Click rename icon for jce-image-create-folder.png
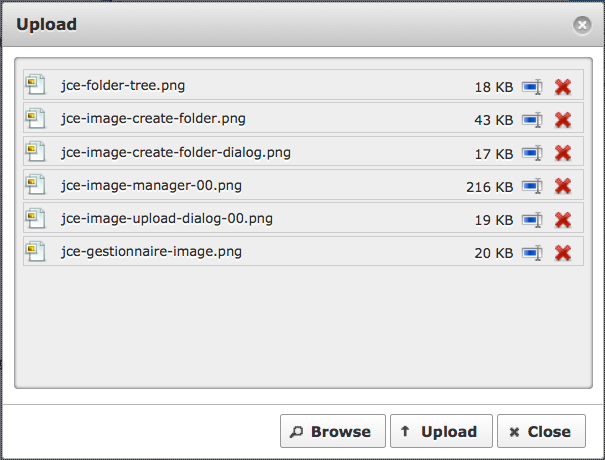605x460 pixels. pyautogui.click(x=532, y=120)
